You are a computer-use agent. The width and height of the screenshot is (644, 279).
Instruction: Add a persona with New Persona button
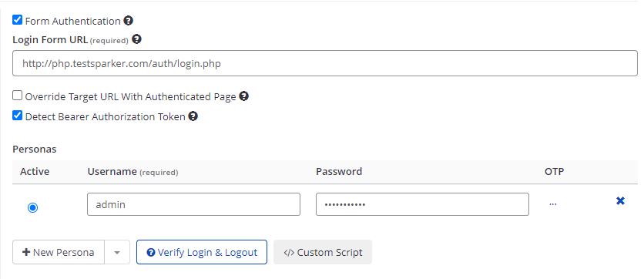tap(59, 252)
